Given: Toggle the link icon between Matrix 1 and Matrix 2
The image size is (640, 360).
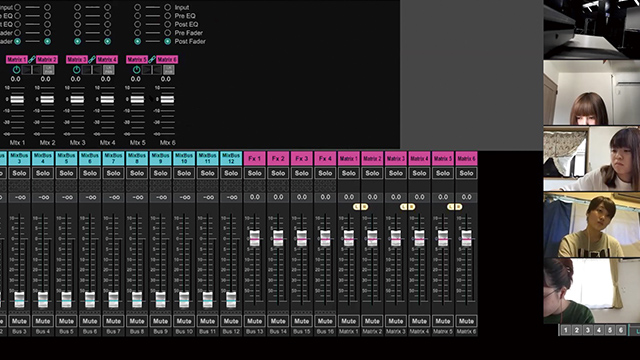Looking at the screenshot, I should coord(32,60).
